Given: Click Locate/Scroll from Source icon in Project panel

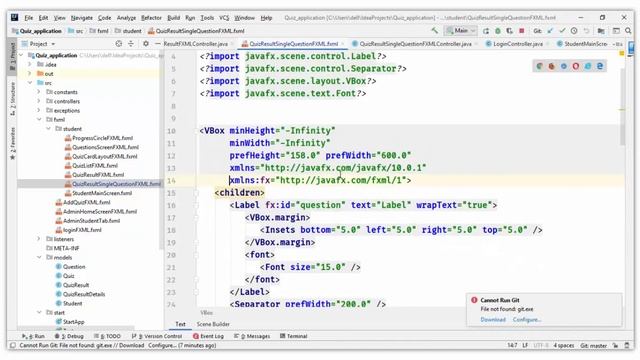Looking at the screenshot, I should [x=119, y=44].
